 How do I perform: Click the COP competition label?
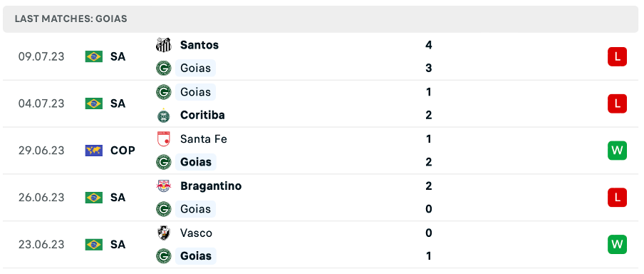pyautogui.click(x=123, y=151)
